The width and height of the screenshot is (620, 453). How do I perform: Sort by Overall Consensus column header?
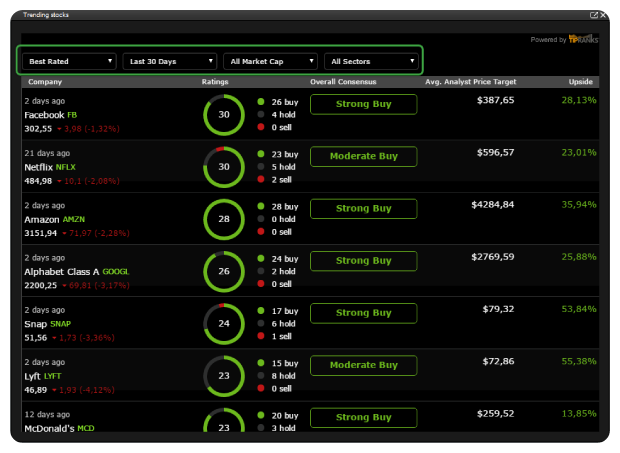(x=343, y=82)
